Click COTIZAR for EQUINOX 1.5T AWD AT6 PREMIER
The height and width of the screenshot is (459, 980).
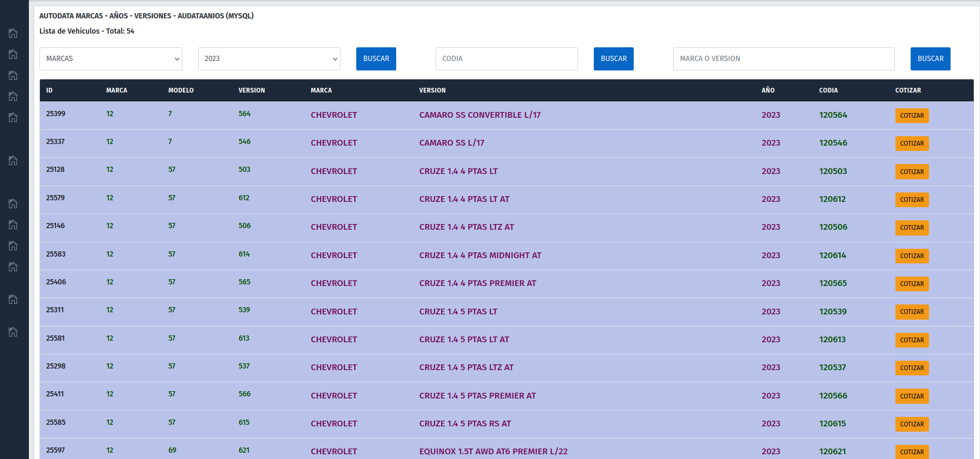click(912, 452)
